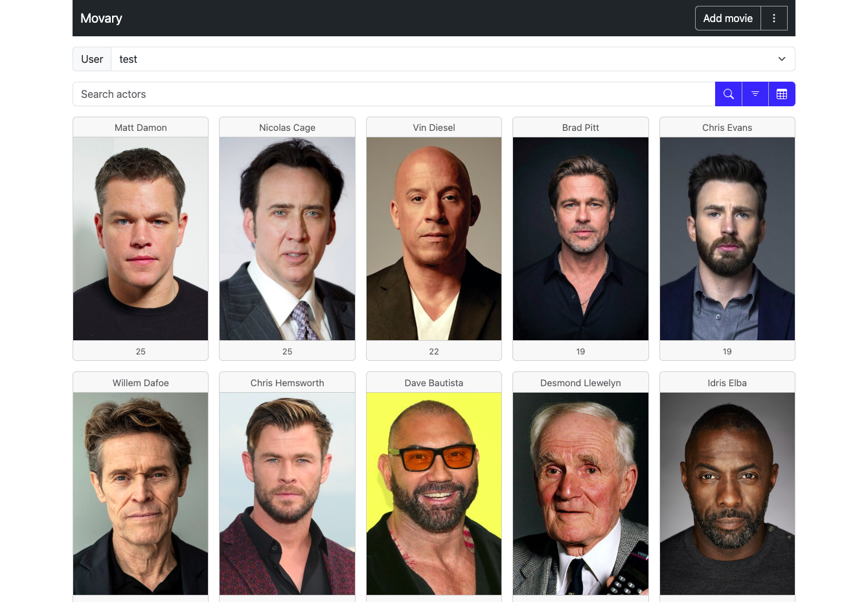This screenshot has width=868, height=602.
Task: Open the Desmond Llewelyn card
Action: pyautogui.click(x=580, y=487)
